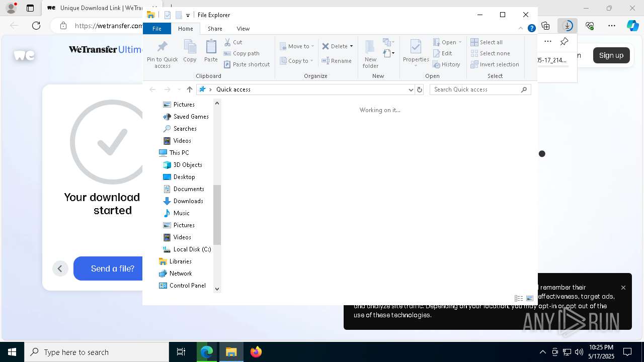Click the Cut scissors button

[x=233, y=42]
